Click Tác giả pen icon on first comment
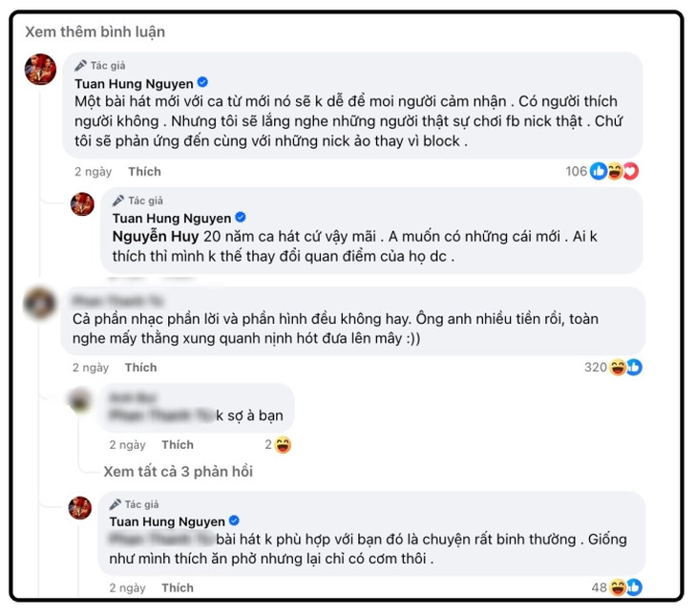Image resolution: width=697 pixels, height=616 pixels. pos(80,66)
